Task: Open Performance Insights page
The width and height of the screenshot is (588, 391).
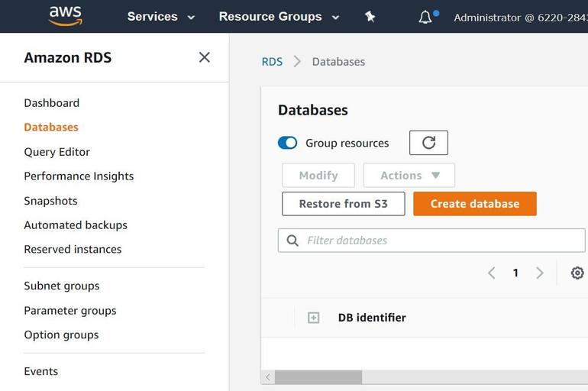Action: pyautogui.click(x=79, y=176)
